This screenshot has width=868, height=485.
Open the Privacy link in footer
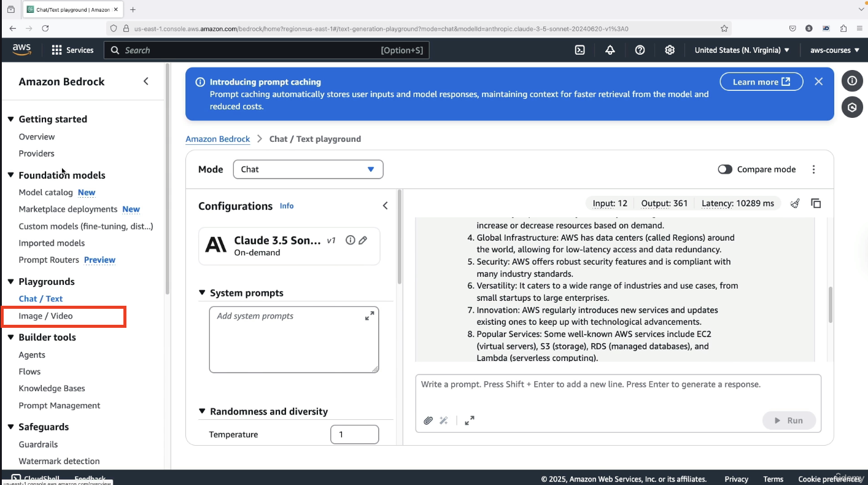coord(736,479)
